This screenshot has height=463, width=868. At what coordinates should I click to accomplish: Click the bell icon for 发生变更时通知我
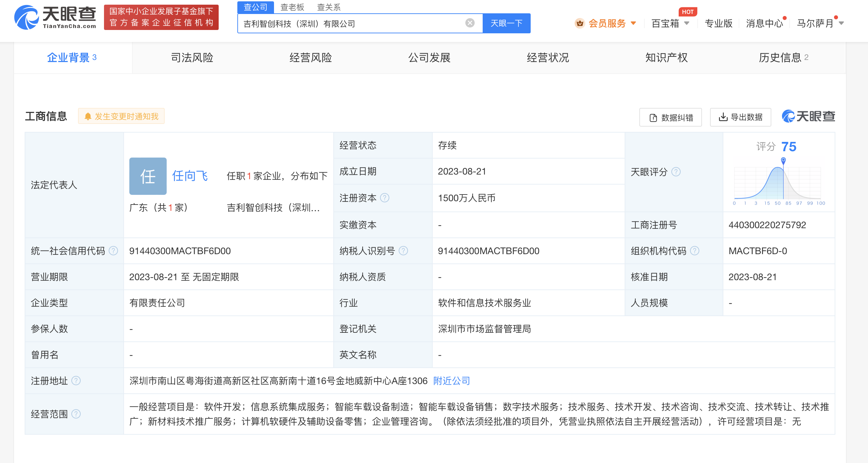88,116
